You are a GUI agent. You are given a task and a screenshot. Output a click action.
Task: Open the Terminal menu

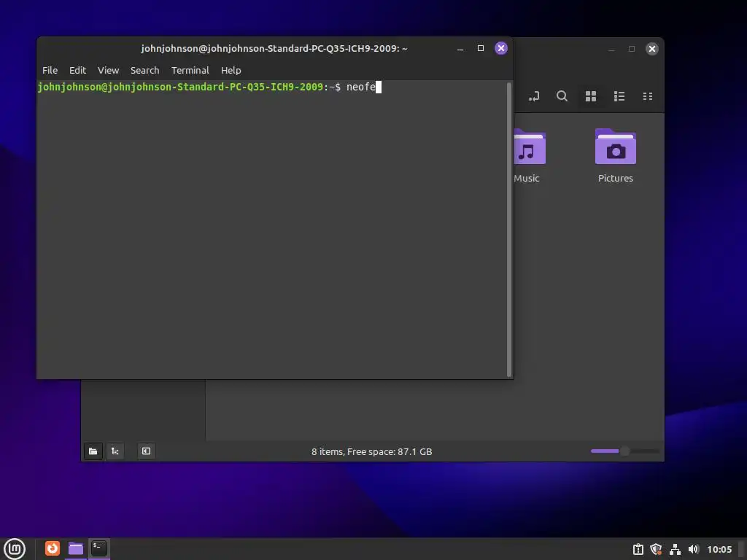190,71
